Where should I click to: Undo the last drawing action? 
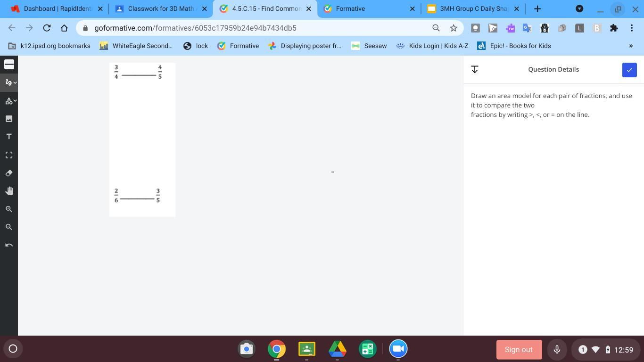coord(9,245)
